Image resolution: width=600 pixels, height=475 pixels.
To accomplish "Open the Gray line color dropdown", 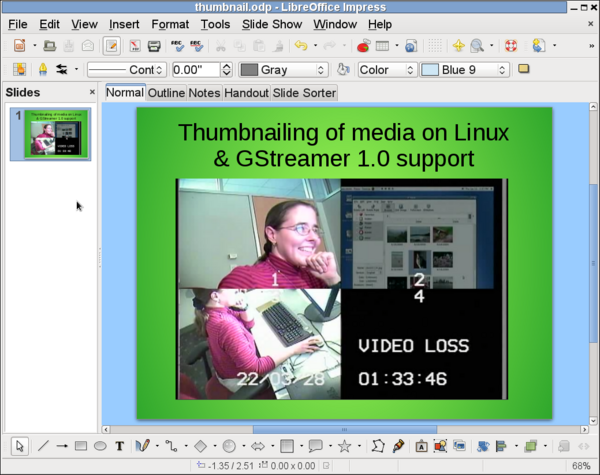I will click(283, 70).
